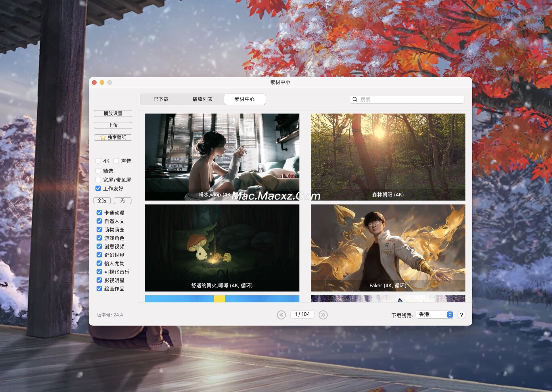Switch to the 已下载 tab
Image resolution: width=552 pixels, height=392 pixels.
pyautogui.click(x=161, y=99)
